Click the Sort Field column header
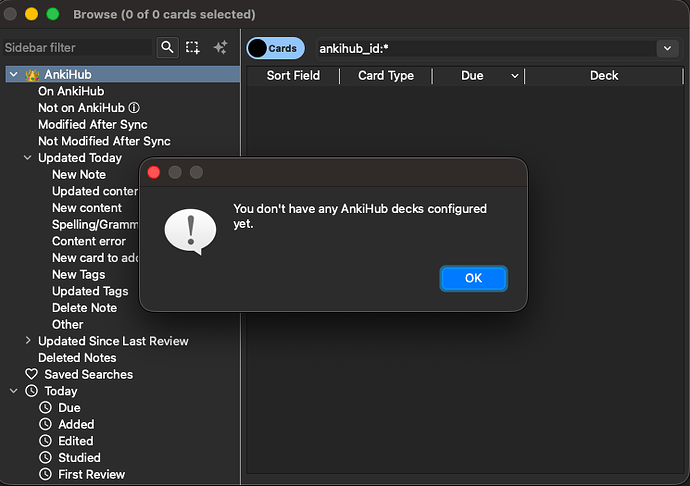The width and height of the screenshot is (690, 486). tap(293, 76)
